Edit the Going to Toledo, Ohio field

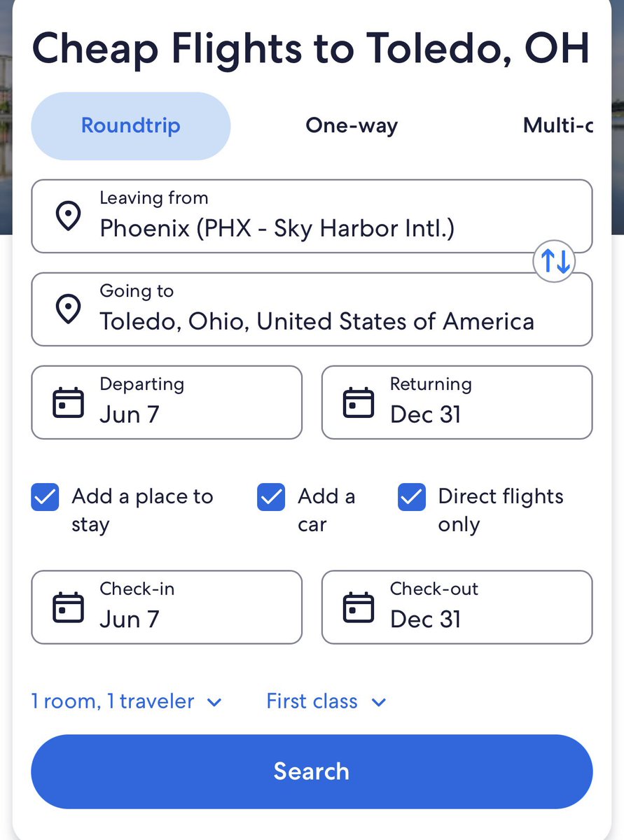[x=312, y=309]
